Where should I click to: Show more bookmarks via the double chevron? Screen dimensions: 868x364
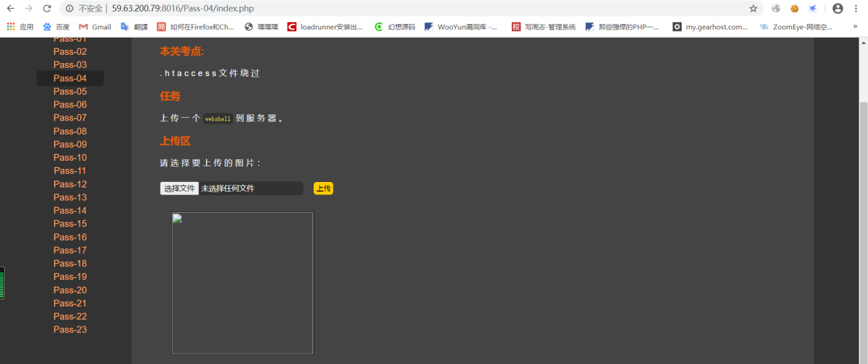[x=855, y=27]
